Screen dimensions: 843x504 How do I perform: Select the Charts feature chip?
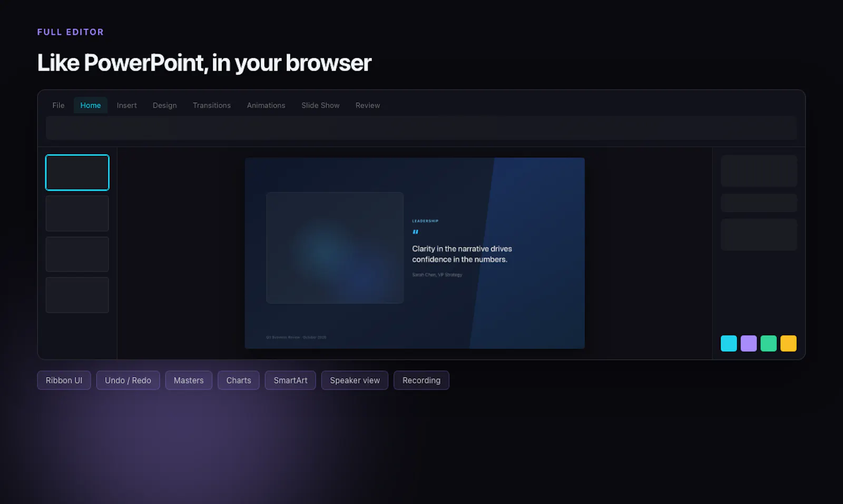(x=239, y=380)
